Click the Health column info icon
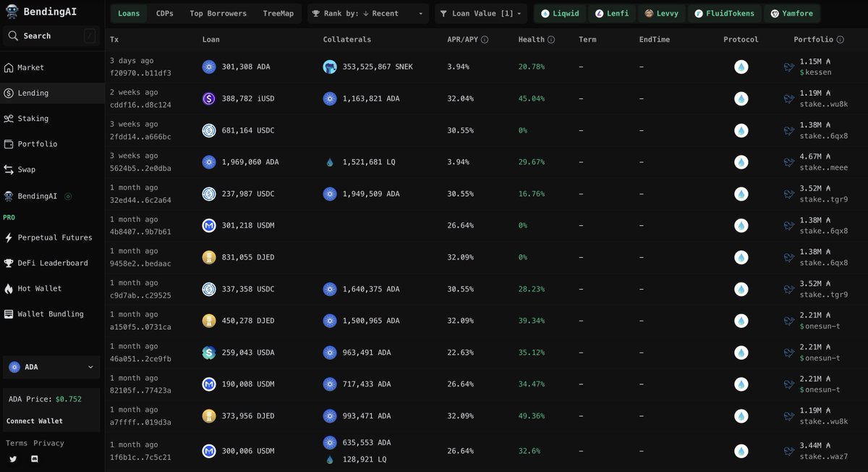The width and height of the screenshot is (868, 472). tap(551, 40)
